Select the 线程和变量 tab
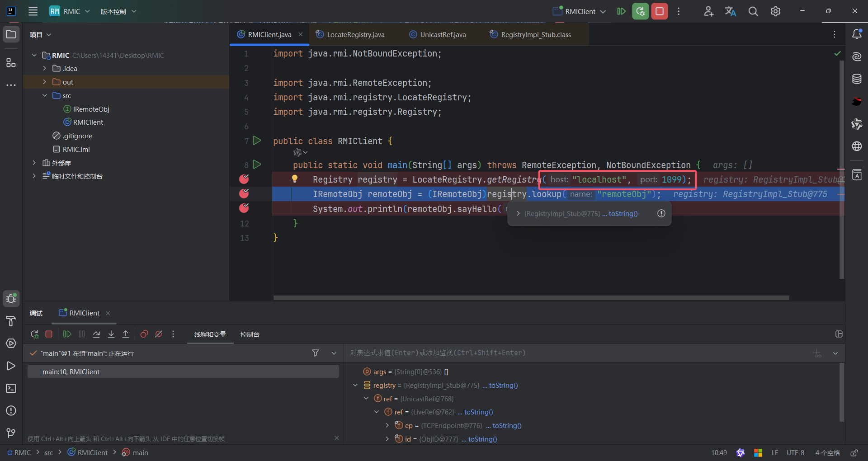 [210, 334]
